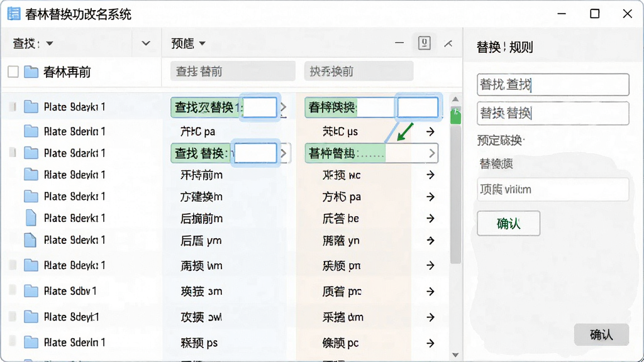Click the 替换 规则 panel heading
This screenshot has height=362, width=644.
click(505, 47)
